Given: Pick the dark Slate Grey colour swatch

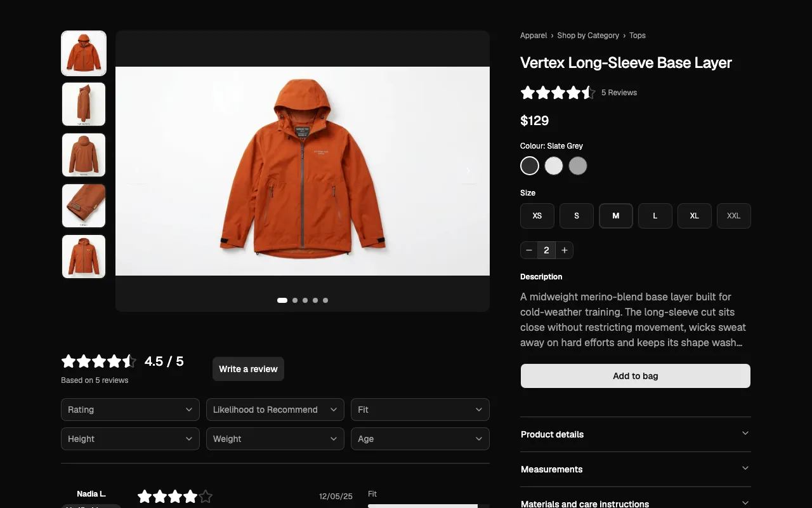Looking at the screenshot, I should click(x=530, y=166).
